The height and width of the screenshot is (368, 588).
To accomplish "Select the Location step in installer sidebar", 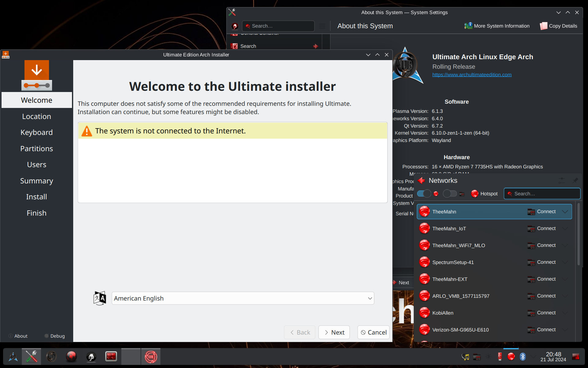I will coord(37,116).
